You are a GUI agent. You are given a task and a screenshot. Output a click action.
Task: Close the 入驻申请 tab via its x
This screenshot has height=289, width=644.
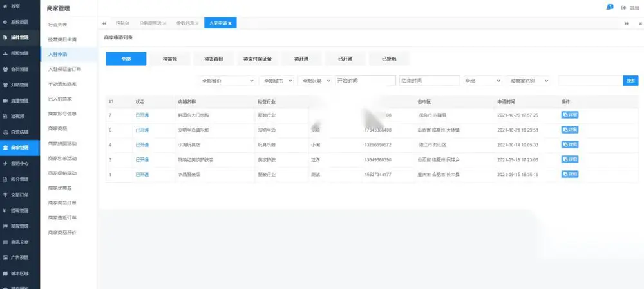pyautogui.click(x=230, y=23)
